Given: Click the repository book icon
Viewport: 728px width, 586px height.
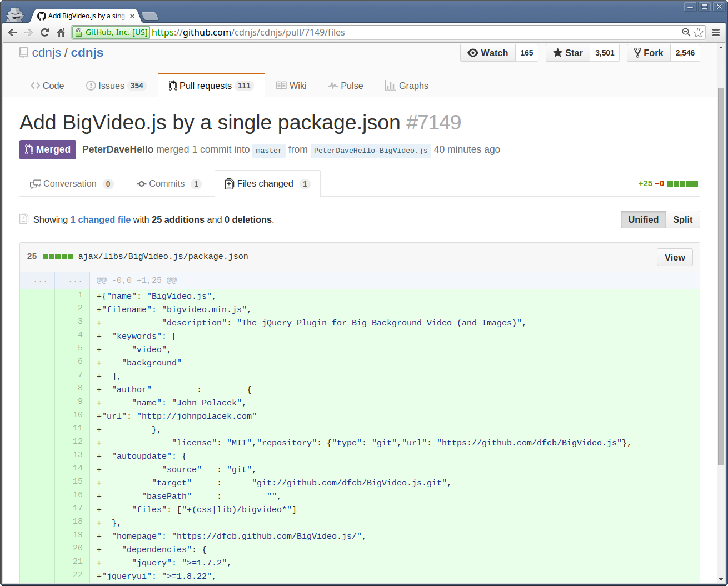Looking at the screenshot, I should coord(23,53).
